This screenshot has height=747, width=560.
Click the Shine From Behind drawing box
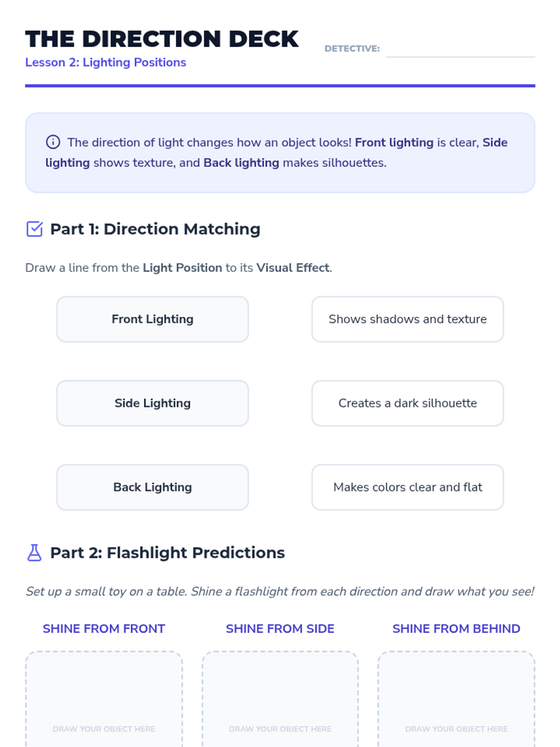[456, 696]
